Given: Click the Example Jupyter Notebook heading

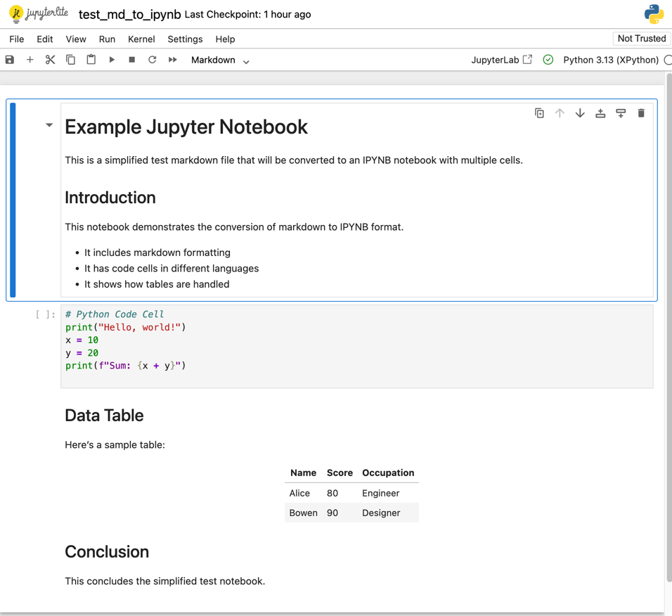Looking at the screenshot, I should coord(186,127).
